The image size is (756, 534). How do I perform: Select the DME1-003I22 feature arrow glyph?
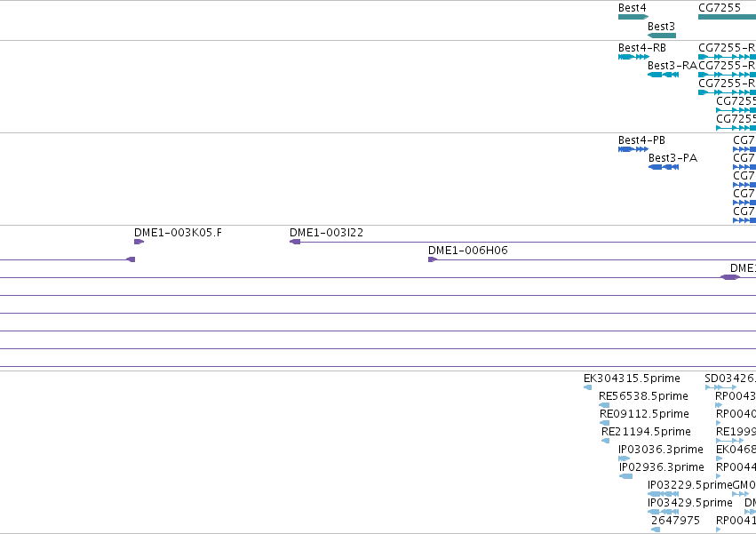[x=295, y=242]
